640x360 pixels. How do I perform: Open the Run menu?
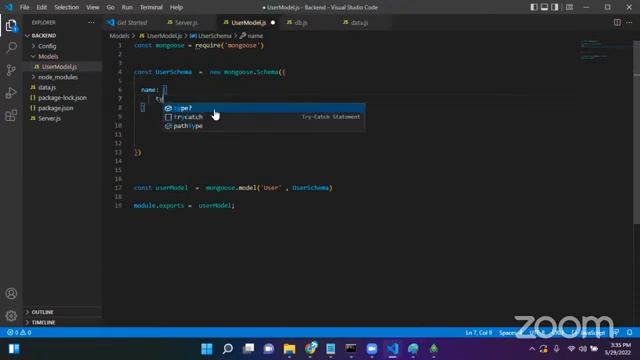coord(127,7)
